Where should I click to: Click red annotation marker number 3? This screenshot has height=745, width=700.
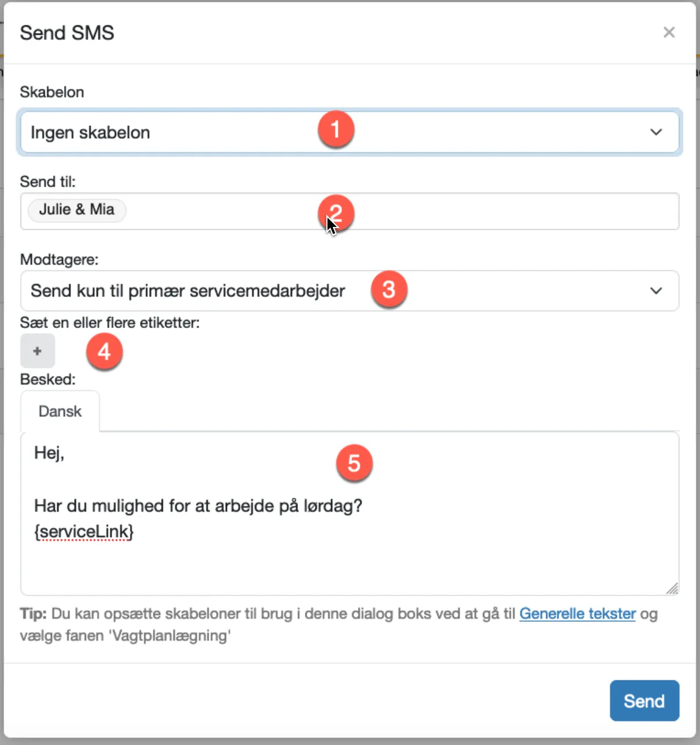pos(389,289)
